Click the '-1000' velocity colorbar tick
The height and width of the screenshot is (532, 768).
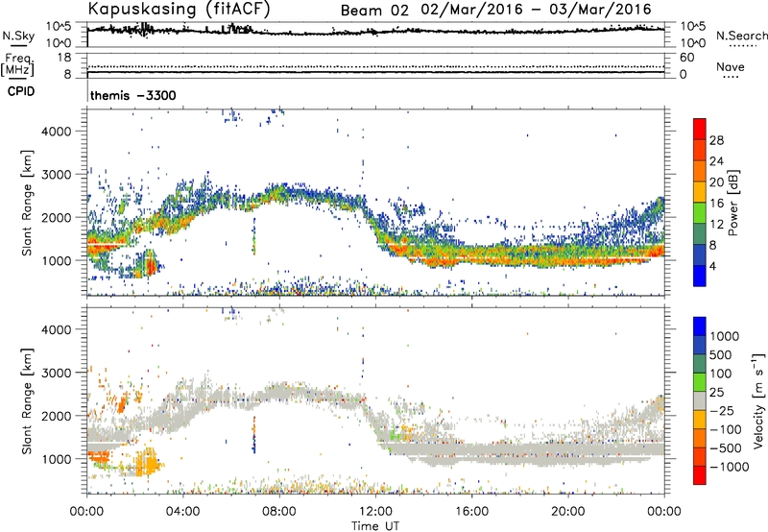[x=729, y=467]
